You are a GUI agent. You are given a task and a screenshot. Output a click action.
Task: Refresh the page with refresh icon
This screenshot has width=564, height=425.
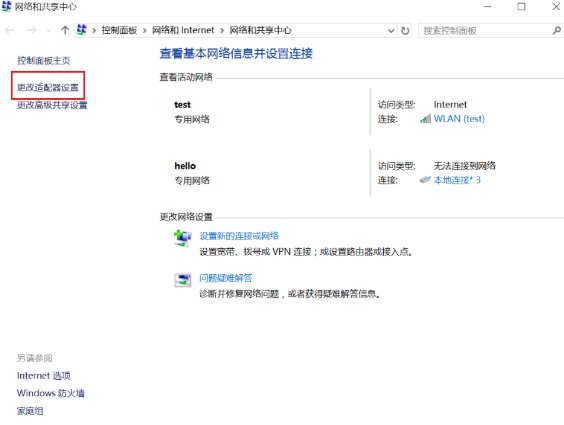[x=405, y=31]
